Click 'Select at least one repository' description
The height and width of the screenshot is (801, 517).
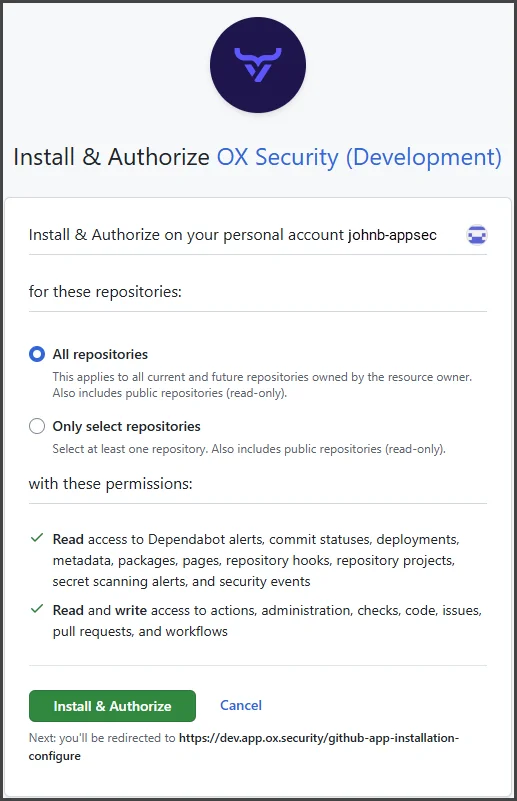pyautogui.click(x=249, y=449)
